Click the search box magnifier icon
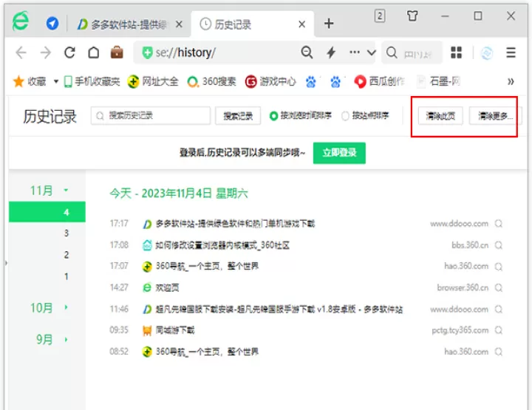The image size is (532, 410). pyautogui.click(x=392, y=52)
